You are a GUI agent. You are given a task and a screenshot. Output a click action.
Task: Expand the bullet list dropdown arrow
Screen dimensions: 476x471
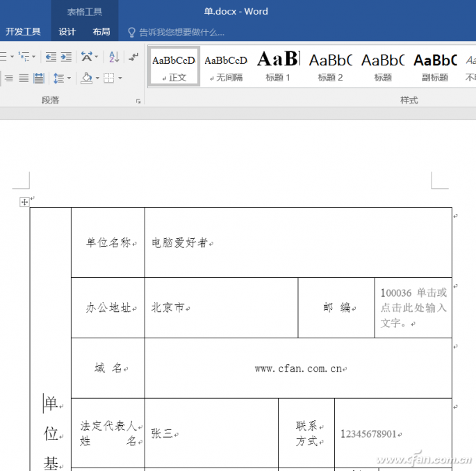point(12,57)
